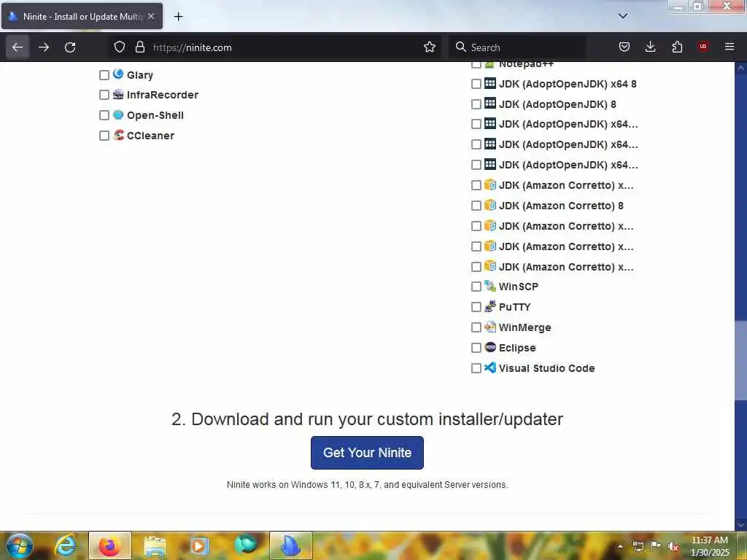The width and height of the screenshot is (747, 560).
Task: Open the tracking protection shield panel
Action: [120, 47]
